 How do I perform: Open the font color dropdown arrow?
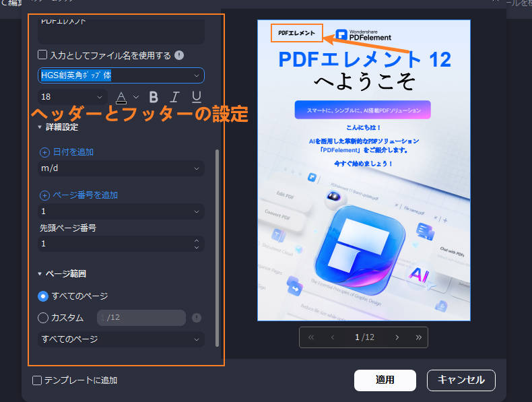(x=136, y=97)
